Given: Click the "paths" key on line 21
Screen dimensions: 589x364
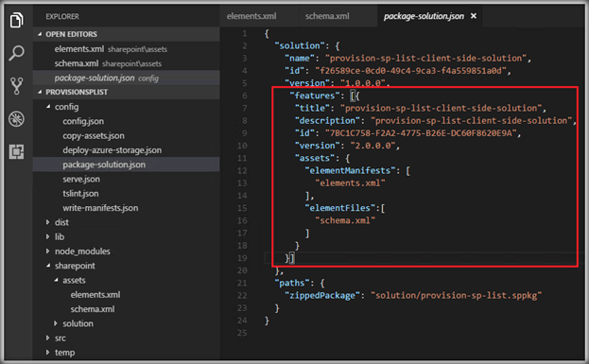Looking at the screenshot, I should coord(292,283).
